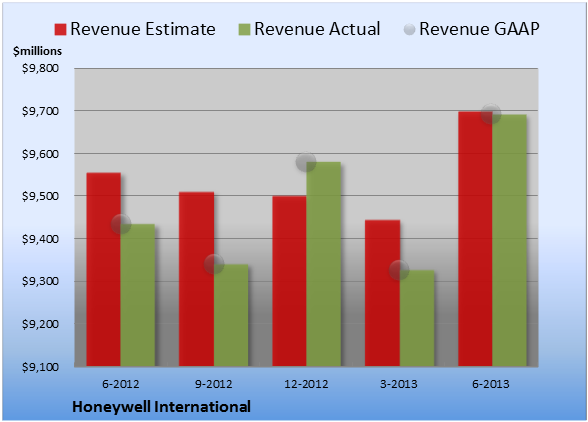The width and height of the screenshot is (588, 422).
Task: Click the gray Revenue GAAP legend marker
Action: tap(410, 29)
